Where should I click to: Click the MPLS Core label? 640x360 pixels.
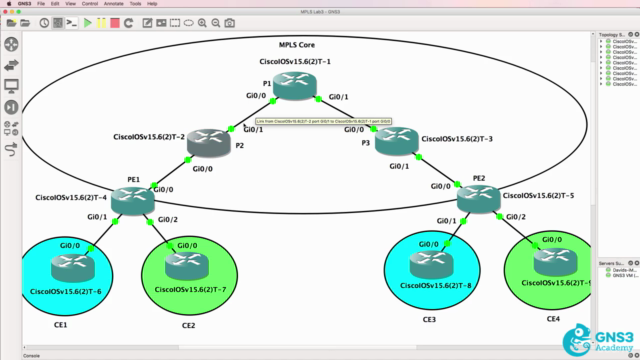coord(297,45)
